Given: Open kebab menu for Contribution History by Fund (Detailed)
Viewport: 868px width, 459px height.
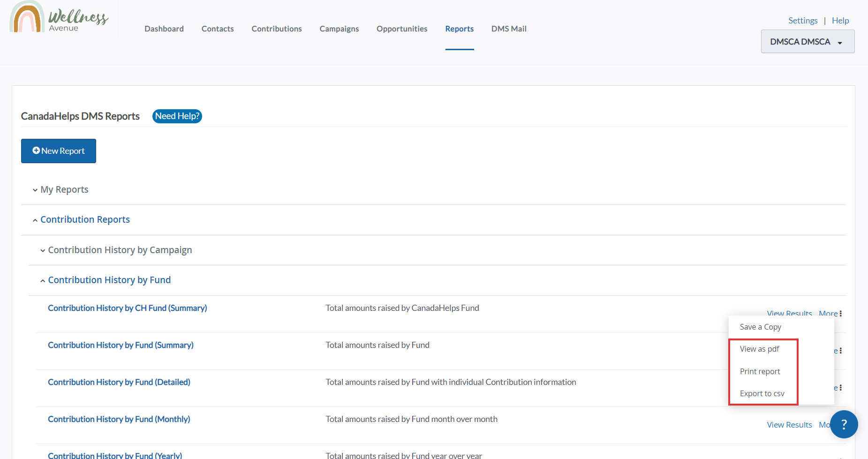Looking at the screenshot, I should pyautogui.click(x=840, y=388).
